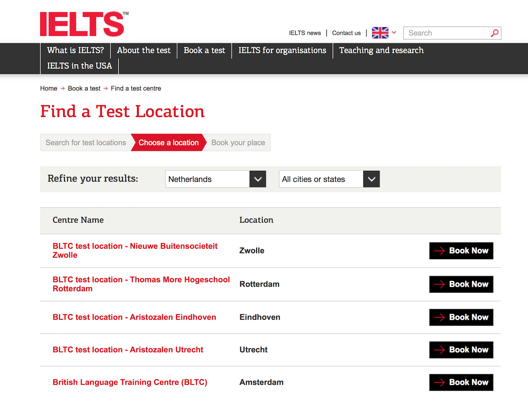This screenshot has width=528, height=420.
Task: Click the Netherlands dropdown arrow button
Action: [x=258, y=179]
